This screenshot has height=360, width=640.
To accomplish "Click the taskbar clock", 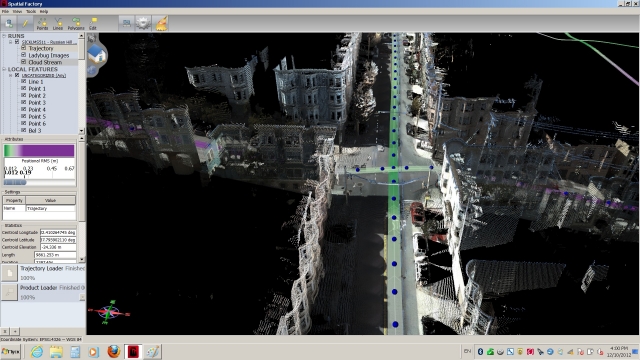I will [x=619, y=351].
